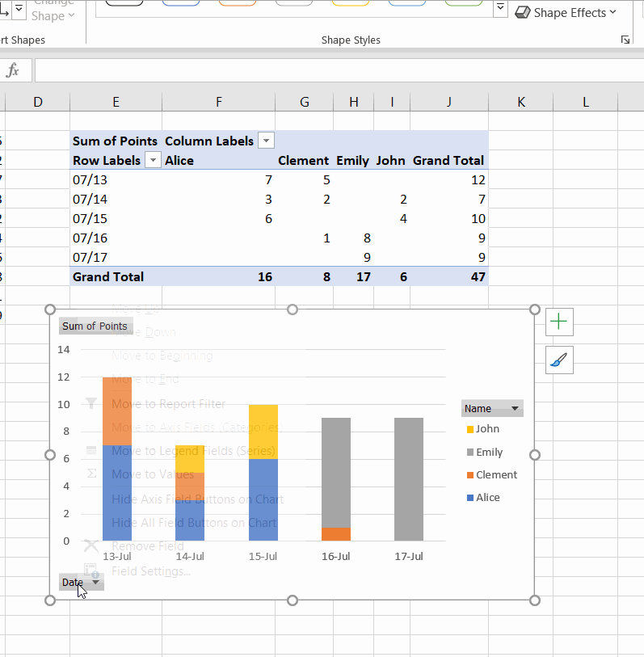Select the gray Emily bar for 17-Jul

[x=409, y=479]
